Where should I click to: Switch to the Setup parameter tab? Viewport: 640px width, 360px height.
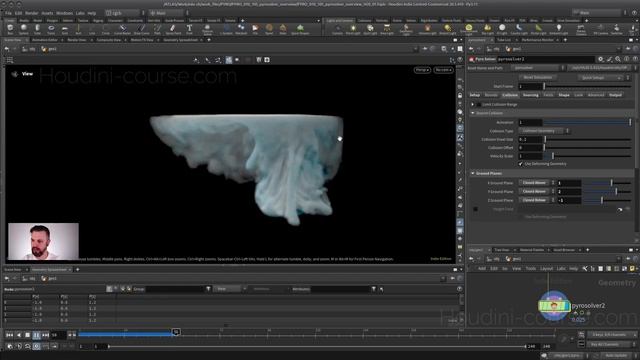[x=475, y=95]
